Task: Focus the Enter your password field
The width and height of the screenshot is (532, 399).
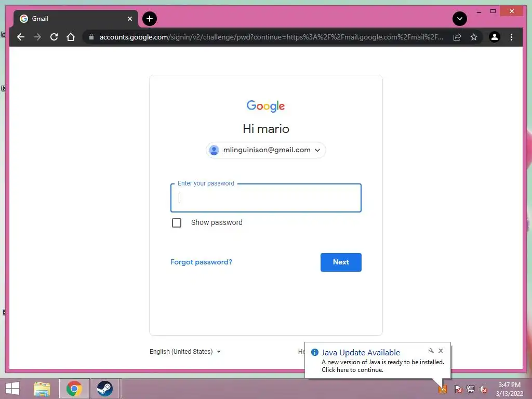Action: (265, 198)
